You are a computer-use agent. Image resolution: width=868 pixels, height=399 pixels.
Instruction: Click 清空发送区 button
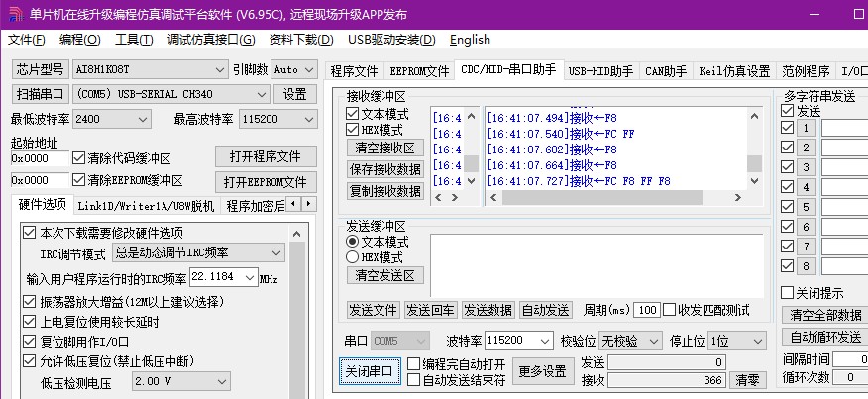tap(385, 275)
